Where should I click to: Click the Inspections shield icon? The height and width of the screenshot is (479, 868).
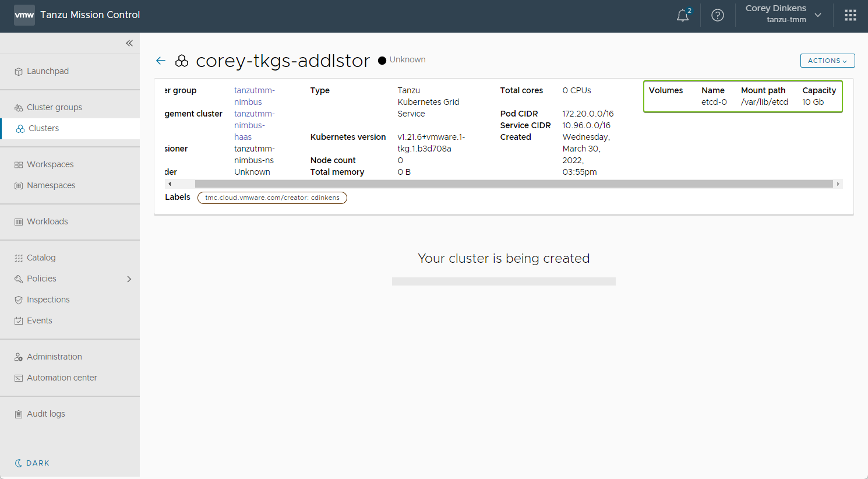point(19,300)
